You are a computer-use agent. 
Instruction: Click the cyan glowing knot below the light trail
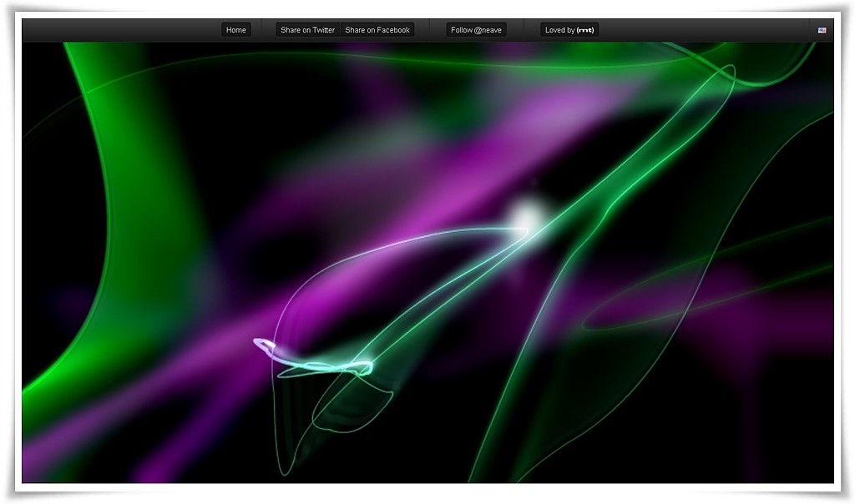(363, 366)
